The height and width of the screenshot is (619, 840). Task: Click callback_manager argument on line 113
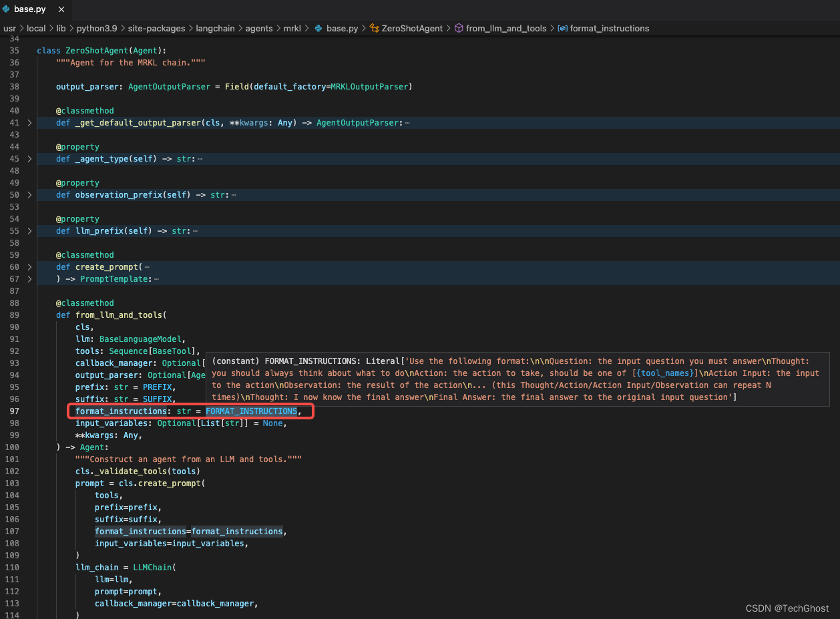(133, 604)
